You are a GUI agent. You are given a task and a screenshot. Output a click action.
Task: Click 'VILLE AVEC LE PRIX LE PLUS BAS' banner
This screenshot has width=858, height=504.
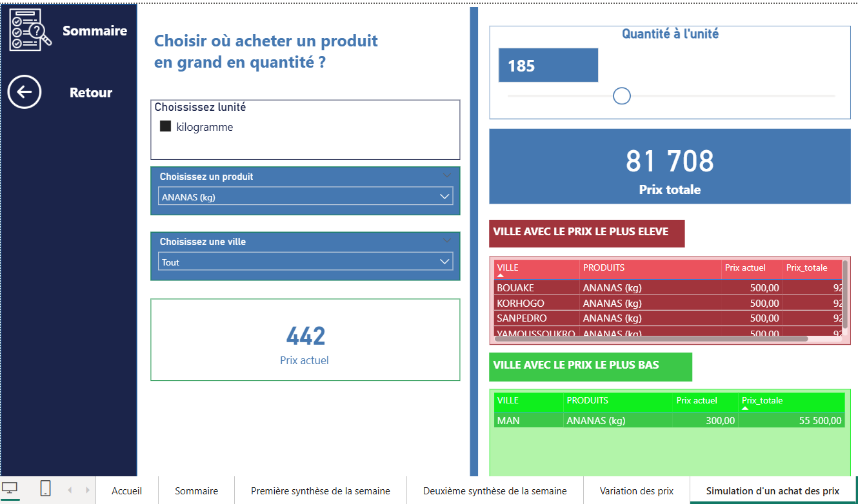(590, 367)
